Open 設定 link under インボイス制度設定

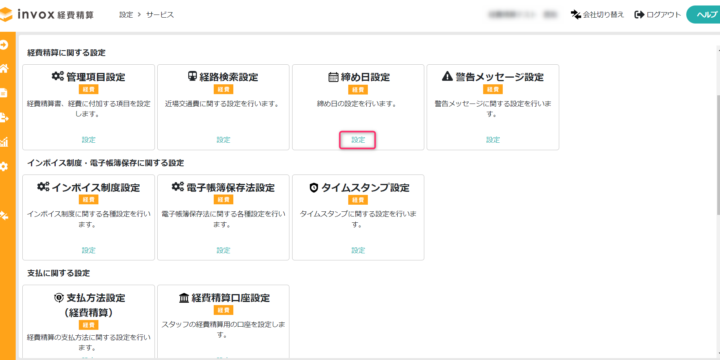pyautogui.click(x=89, y=251)
